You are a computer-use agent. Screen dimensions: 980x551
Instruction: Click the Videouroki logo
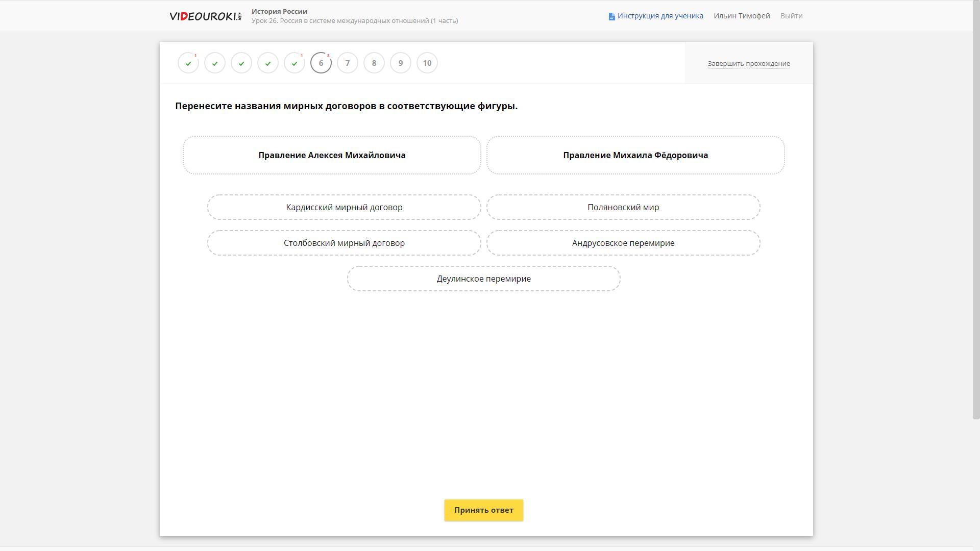pos(205,16)
